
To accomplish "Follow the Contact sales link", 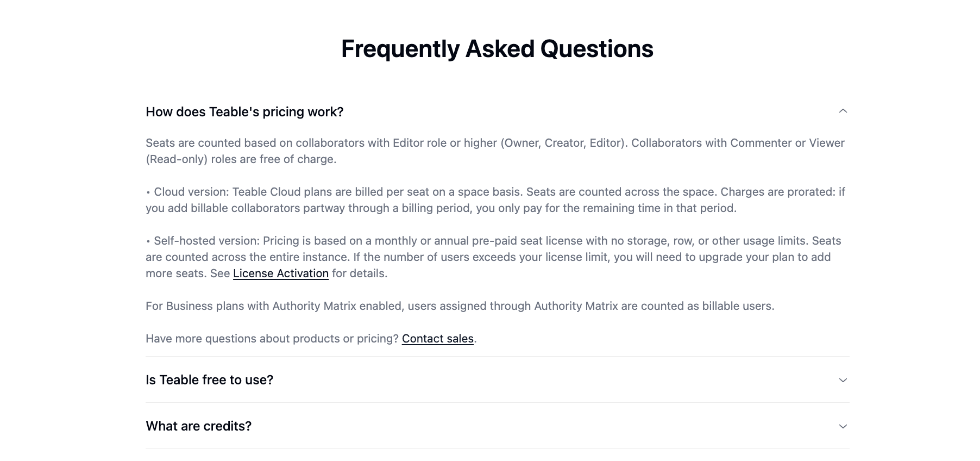I will 437,339.
